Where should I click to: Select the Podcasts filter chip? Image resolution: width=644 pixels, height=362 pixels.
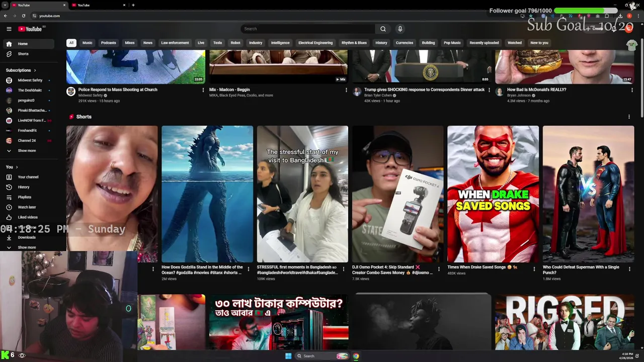coord(108,43)
